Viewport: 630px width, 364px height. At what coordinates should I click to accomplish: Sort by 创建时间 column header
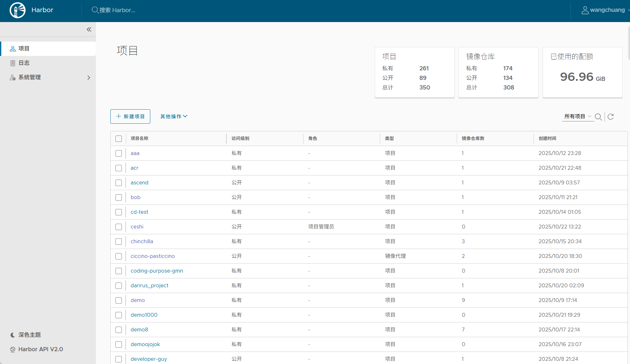coord(547,138)
